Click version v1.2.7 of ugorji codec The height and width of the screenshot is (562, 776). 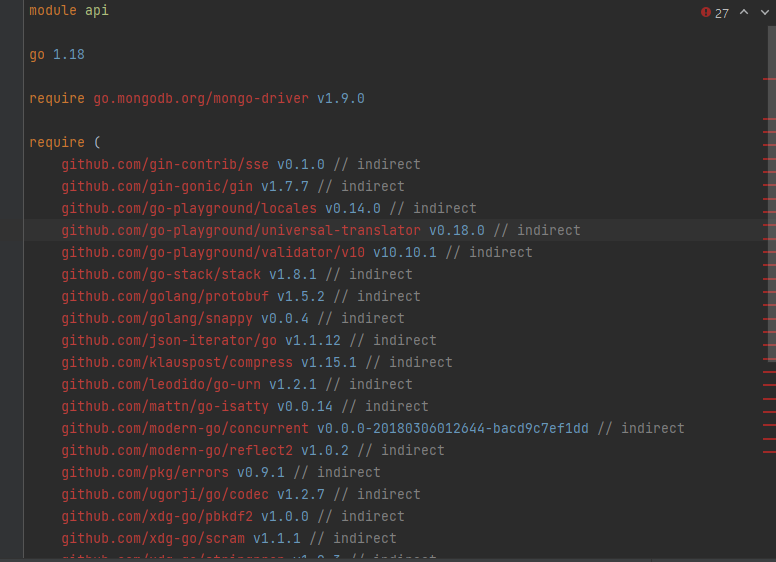pyautogui.click(x=301, y=495)
